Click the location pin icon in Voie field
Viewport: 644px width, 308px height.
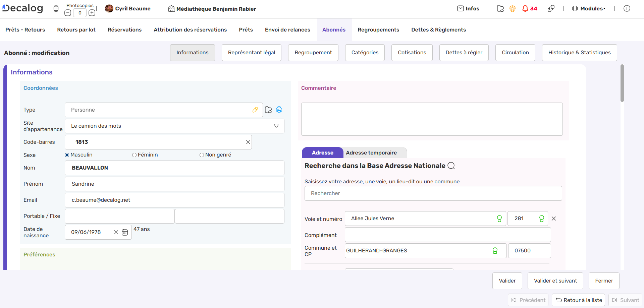tap(499, 219)
